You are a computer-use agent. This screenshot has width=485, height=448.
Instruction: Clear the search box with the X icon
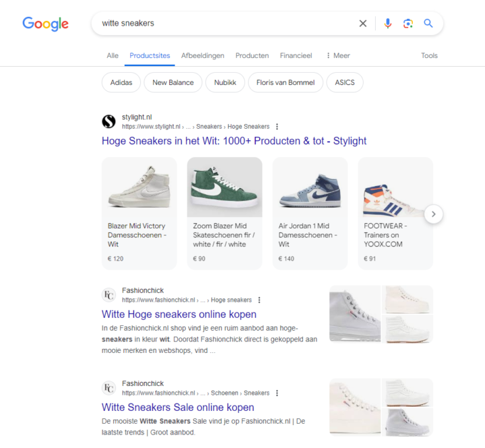(363, 23)
